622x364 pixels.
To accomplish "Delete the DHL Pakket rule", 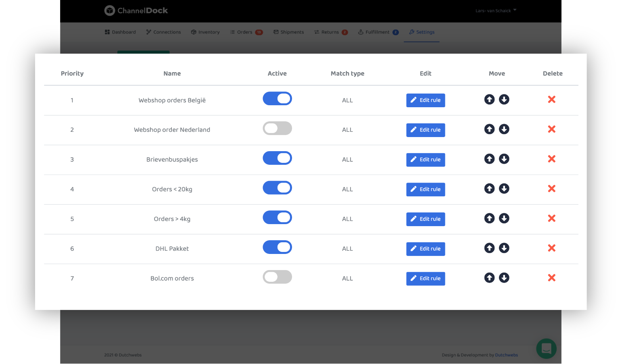I will (x=551, y=248).
